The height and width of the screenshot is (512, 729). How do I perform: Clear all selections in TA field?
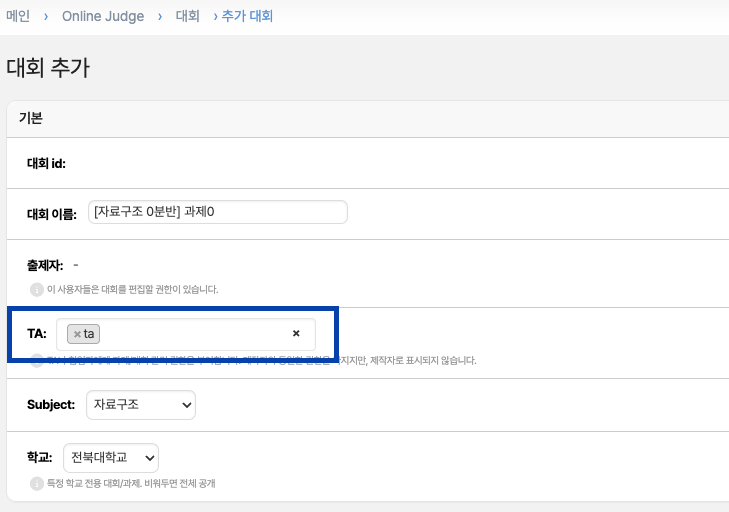point(296,334)
